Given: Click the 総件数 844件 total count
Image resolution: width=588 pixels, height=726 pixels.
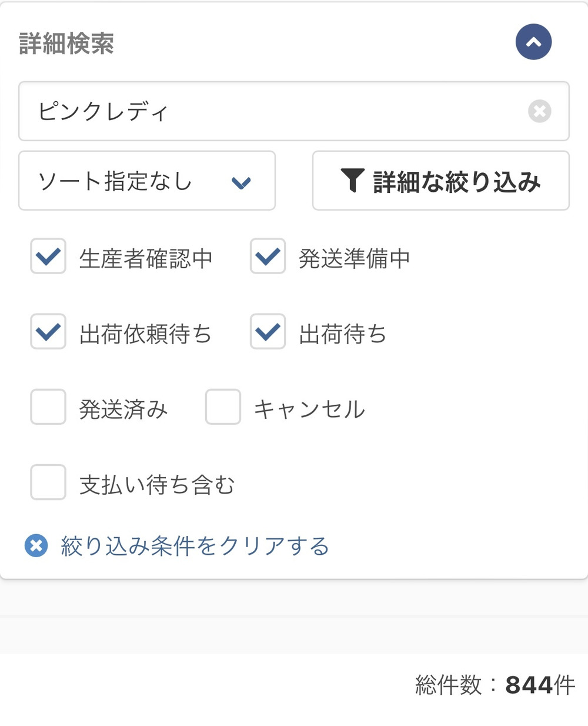Looking at the screenshot, I should pos(495,685).
